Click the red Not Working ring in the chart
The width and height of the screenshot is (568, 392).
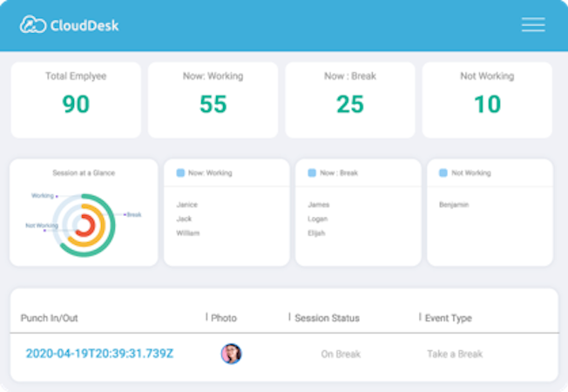(92, 226)
